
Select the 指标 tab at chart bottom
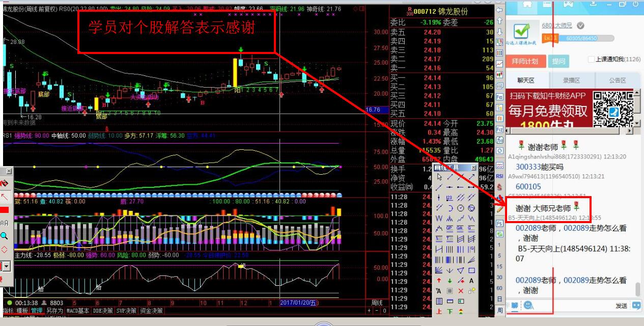point(8,310)
